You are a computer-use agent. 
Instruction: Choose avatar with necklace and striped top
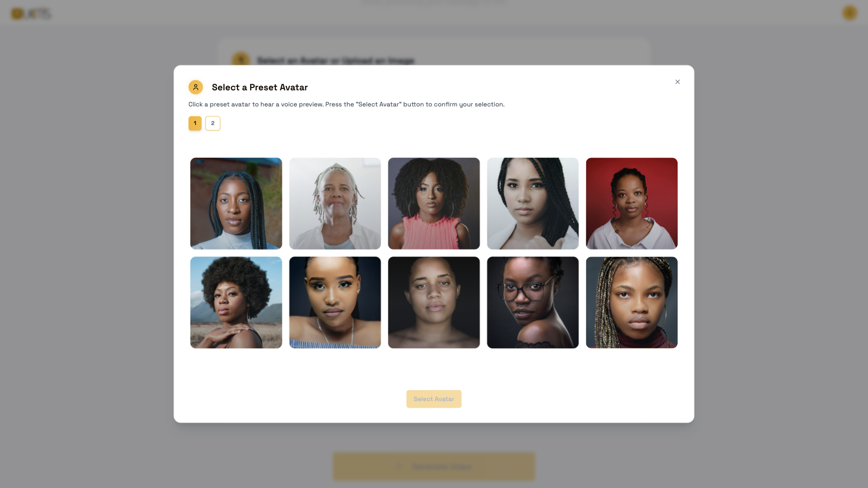(335, 303)
